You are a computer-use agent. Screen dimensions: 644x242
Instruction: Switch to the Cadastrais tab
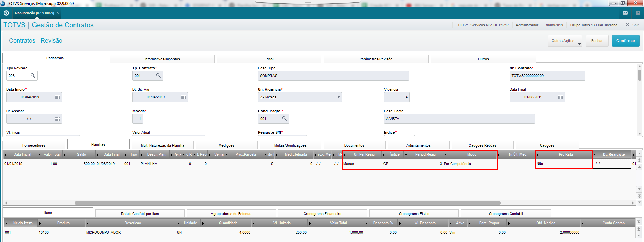point(55,58)
